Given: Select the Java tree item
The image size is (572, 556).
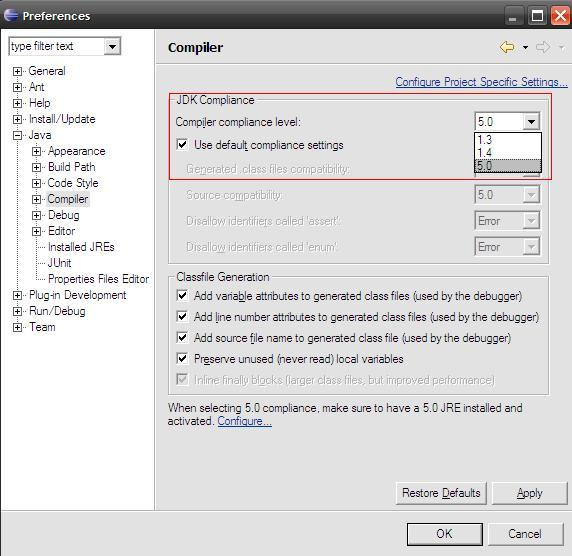Looking at the screenshot, I should [x=40, y=135].
